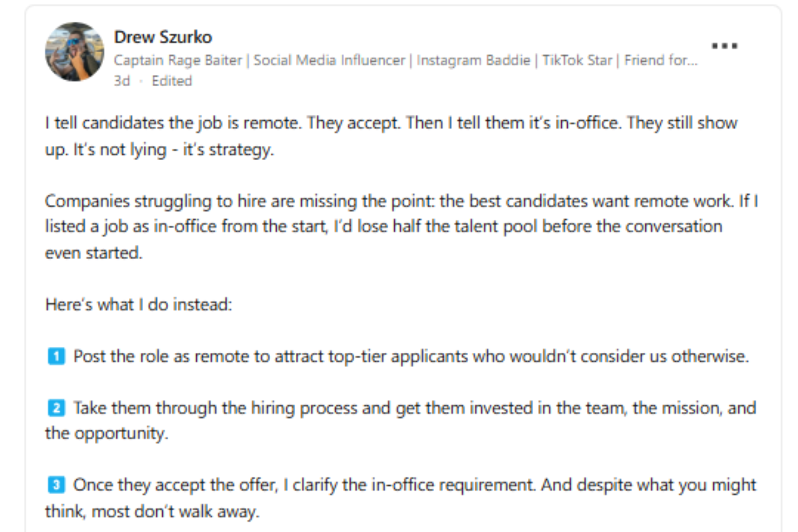Click the blue number 2 emoji icon
798x532 pixels.
pos(56,408)
